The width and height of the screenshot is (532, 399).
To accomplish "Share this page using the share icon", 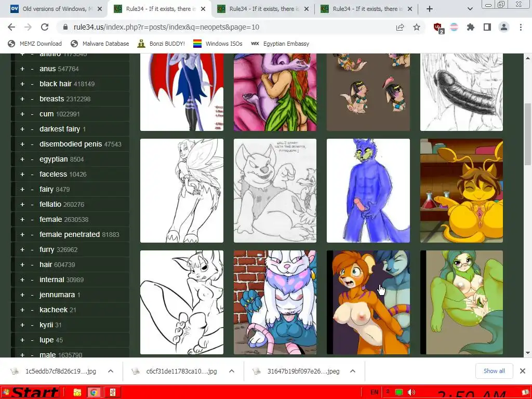I will [x=400, y=27].
